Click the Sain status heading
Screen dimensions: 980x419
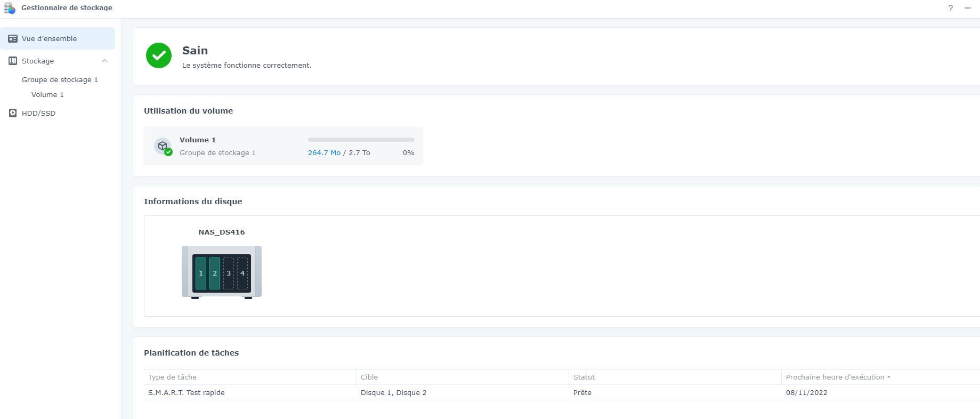pos(195,51)
